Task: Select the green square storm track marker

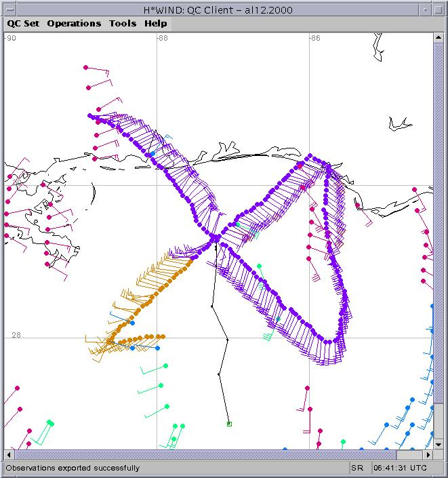Action: 229,424
